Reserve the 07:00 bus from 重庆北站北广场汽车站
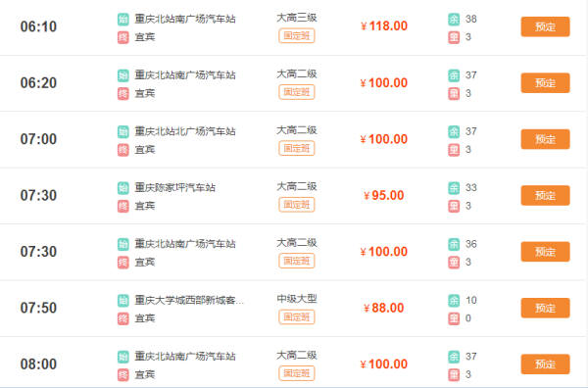 (x=545, y=139)
